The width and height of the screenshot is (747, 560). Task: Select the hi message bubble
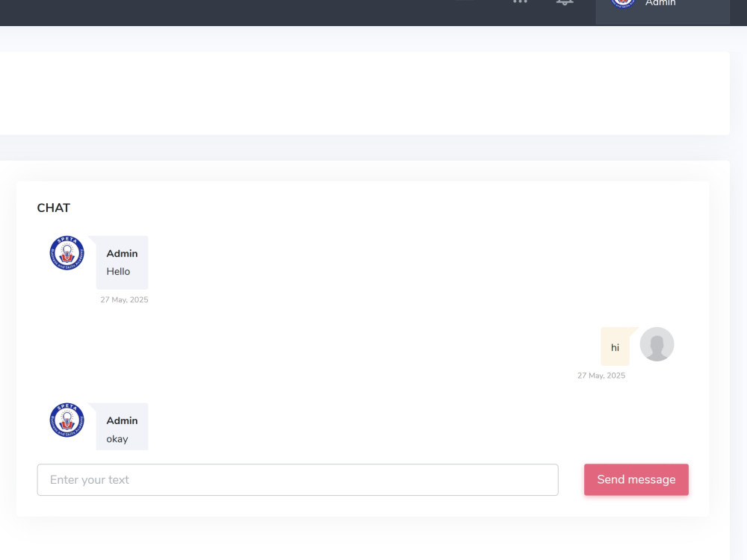pyautogui.click(x=615, y=346)
